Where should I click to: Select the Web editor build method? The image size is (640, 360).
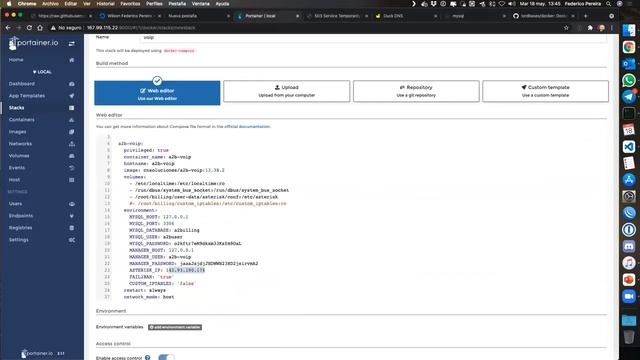(157, 93)
